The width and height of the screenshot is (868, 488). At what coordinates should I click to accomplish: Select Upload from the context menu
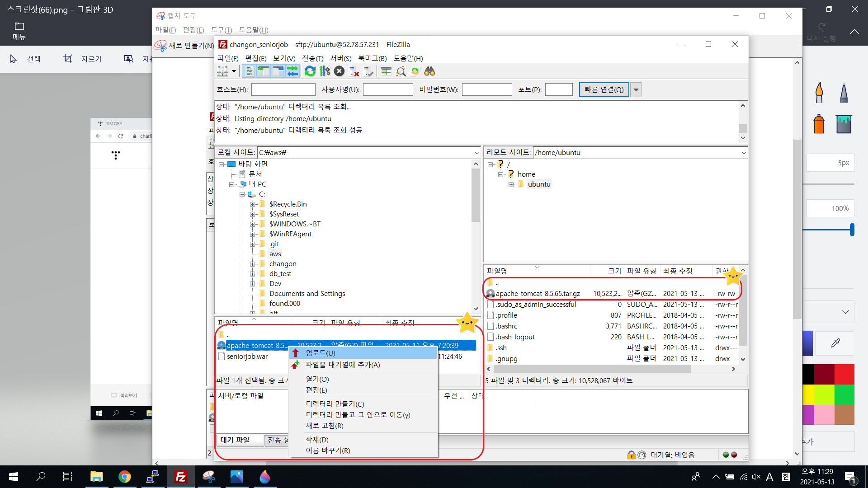pyautogui.click(x=321, y=353)
